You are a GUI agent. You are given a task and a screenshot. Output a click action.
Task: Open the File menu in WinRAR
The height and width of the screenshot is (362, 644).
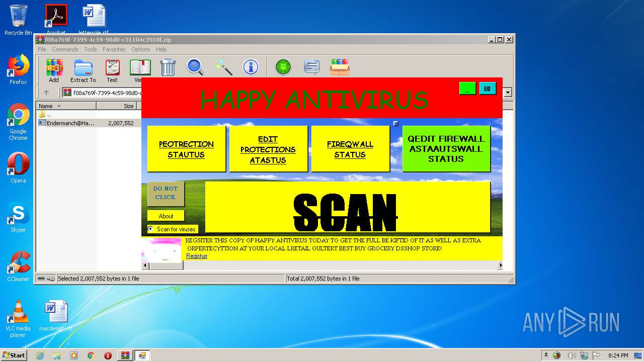(x=42, y=49)
